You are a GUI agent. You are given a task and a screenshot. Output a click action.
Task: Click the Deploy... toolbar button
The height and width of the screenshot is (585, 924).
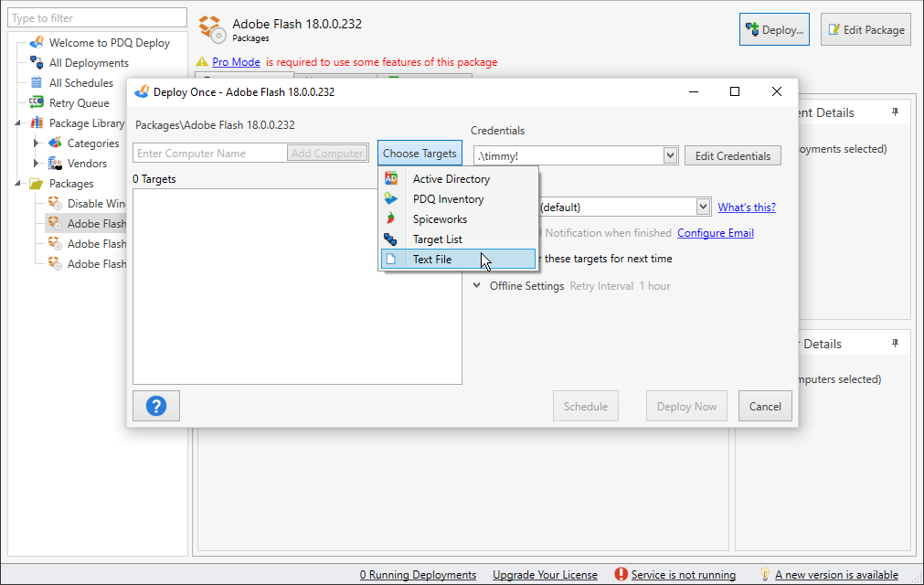click(x=774, y=29)
